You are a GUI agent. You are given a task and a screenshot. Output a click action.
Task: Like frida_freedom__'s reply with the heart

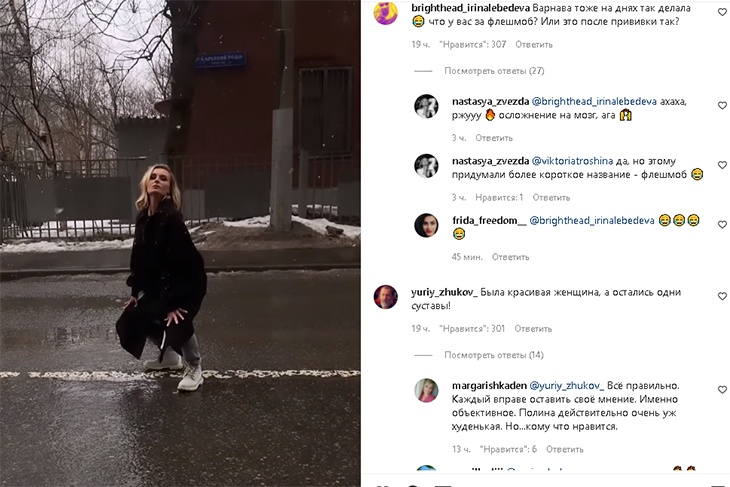(x=722, y=225)
